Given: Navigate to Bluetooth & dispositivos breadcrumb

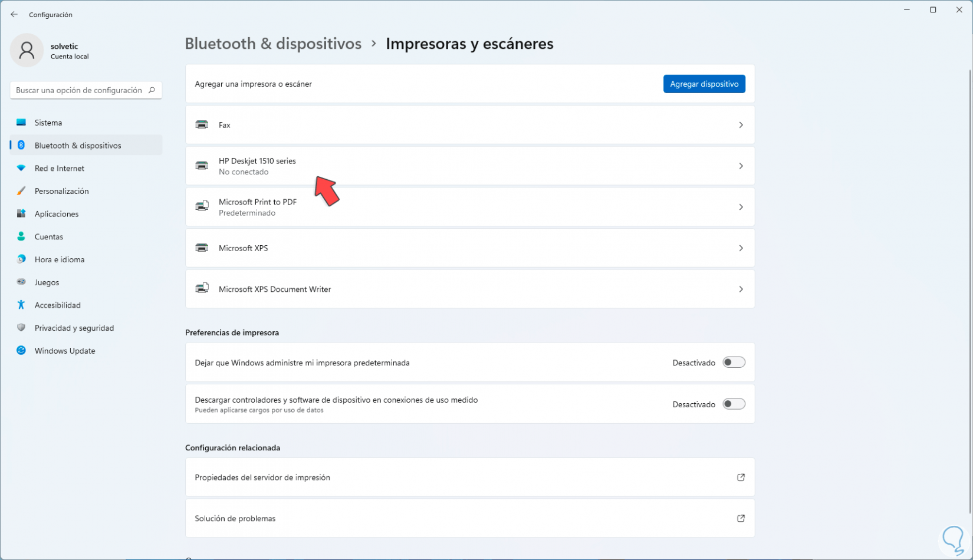Looking at the screenshot, I should coord(273,44).
